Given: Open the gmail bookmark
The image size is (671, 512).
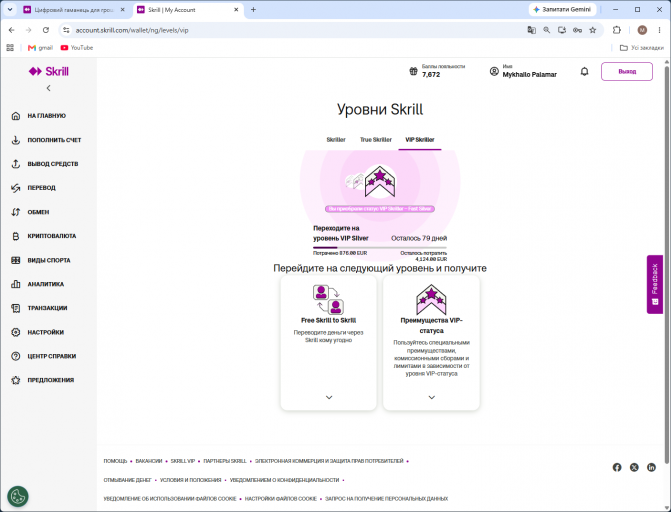Looking at the screenshot, I should 40,48.
